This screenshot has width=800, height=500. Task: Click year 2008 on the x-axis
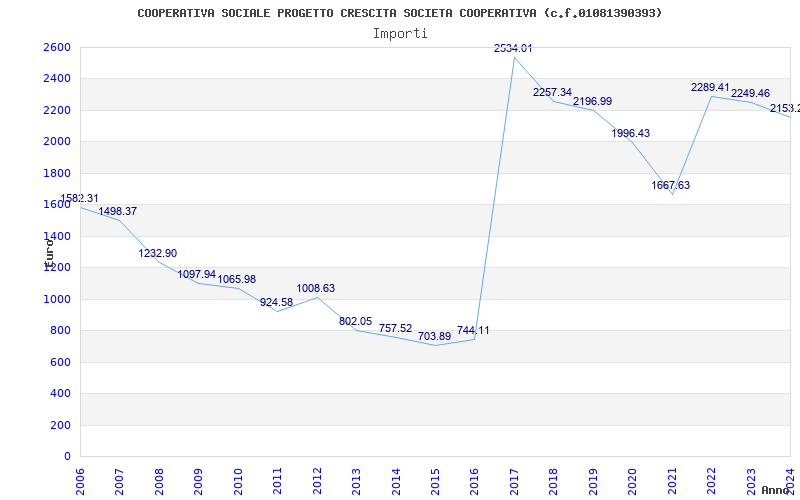point(159,482)
